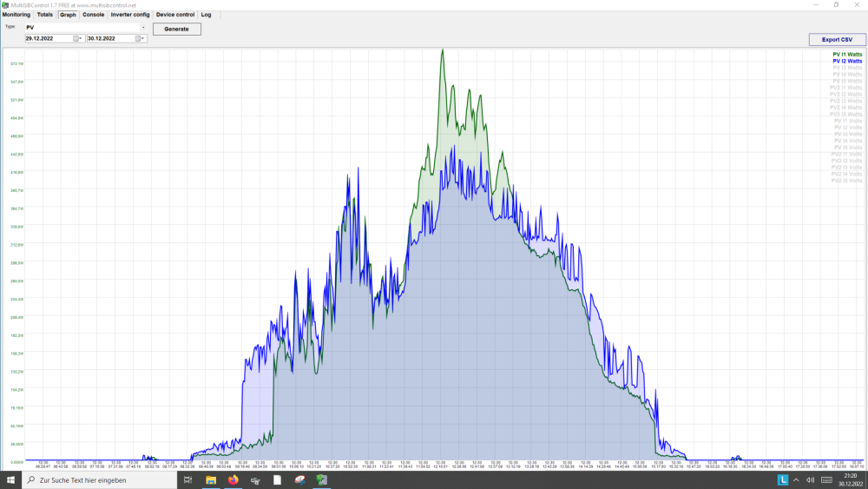Viewport: 868px width, 489px height.
Task: Click the MultiSIBControl taskbar icon
Action: [x=322, y=480]
